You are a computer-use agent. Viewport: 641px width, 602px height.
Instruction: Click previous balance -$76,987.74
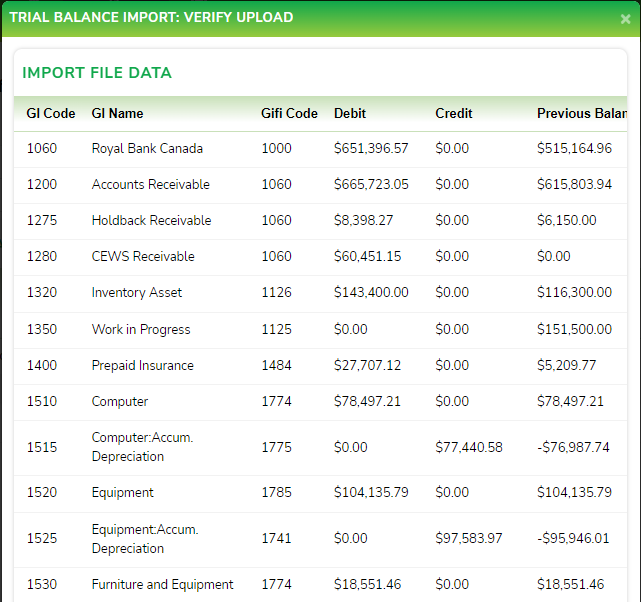tap(573, 447)
